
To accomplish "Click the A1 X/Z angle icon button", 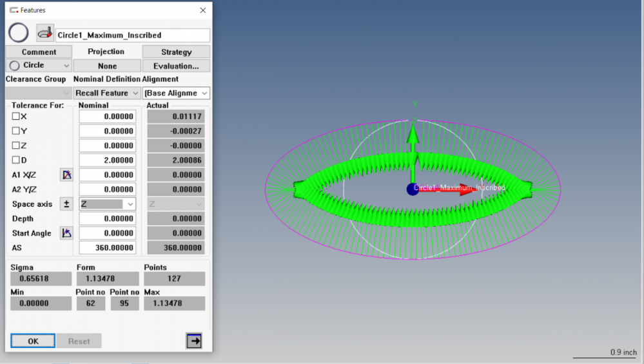I will pyautogui.click(x=66, y=175).
